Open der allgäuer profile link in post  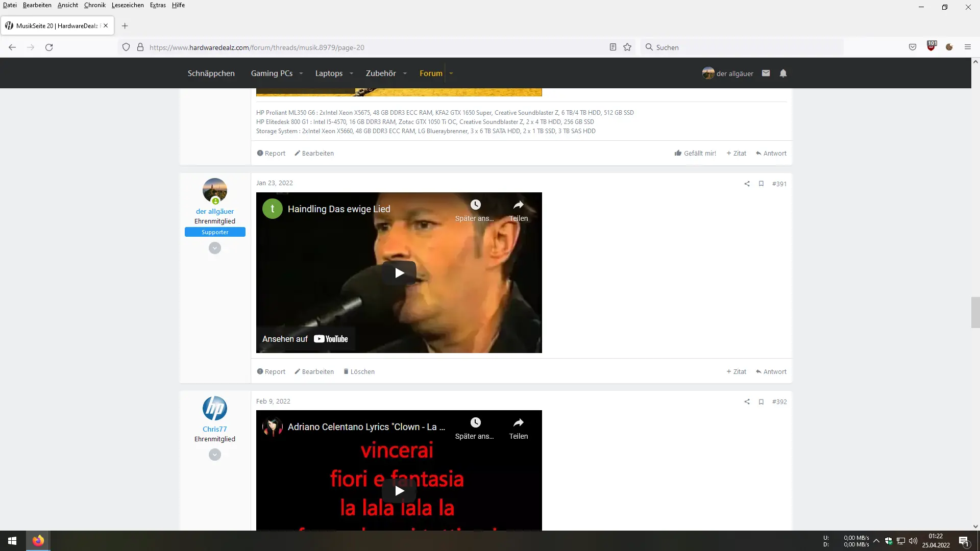(x=215, y=211)
